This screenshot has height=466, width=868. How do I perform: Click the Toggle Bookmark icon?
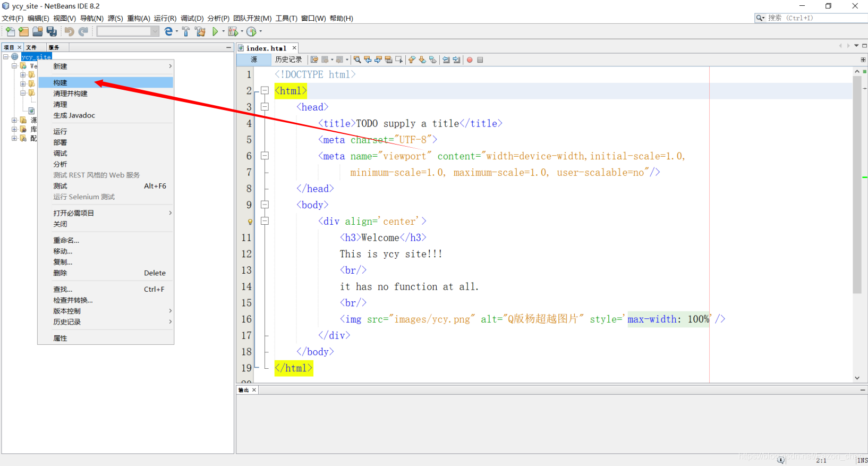433,60
